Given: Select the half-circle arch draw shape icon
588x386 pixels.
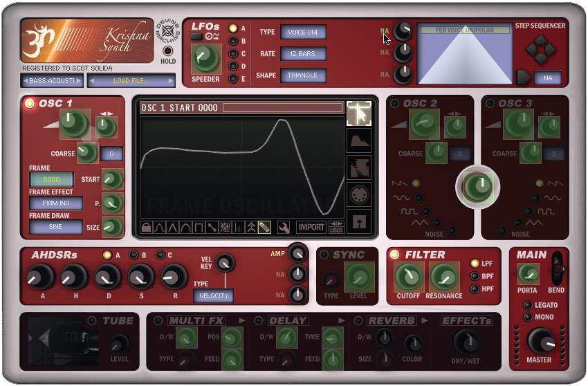Looking at the screenshot, I should [x=185, y=228].
